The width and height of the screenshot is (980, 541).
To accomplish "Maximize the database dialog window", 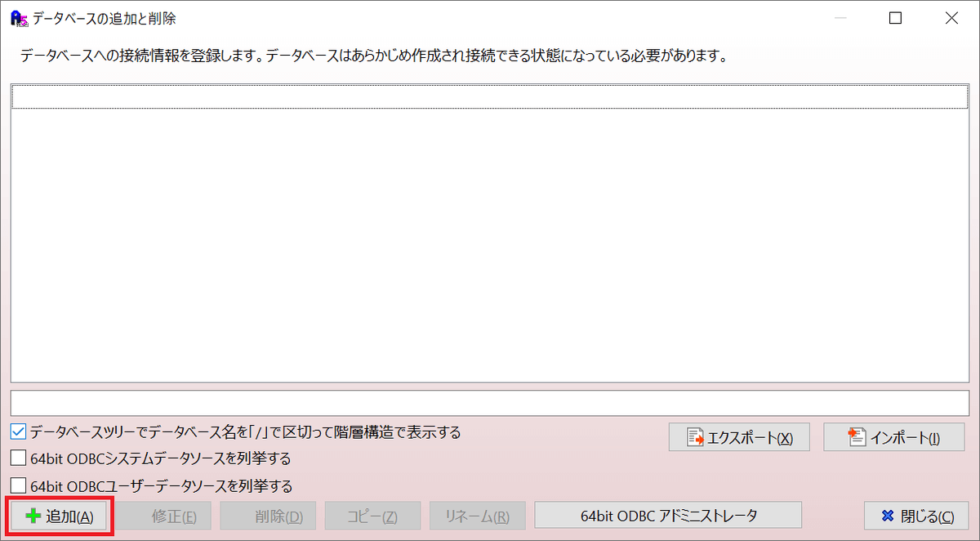I will [895, 17].
